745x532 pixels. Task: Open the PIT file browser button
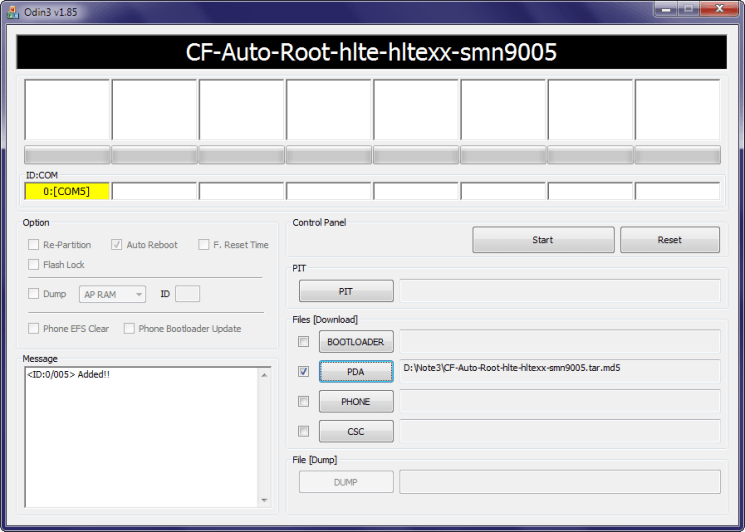coord(346,291)
